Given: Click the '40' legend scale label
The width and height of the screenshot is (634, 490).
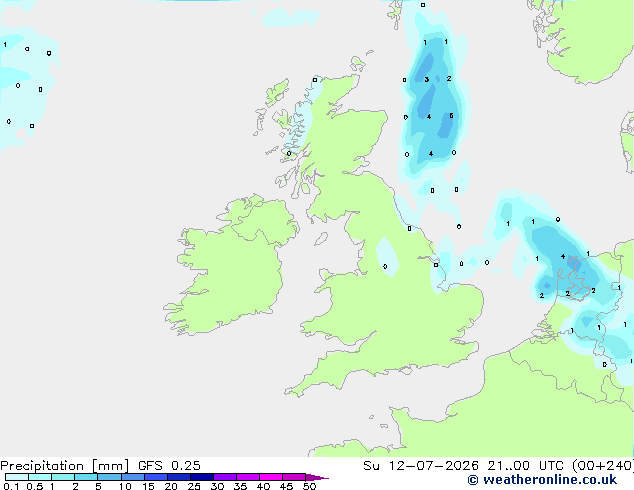Looking at the screenshot, I should pos(263,486).
